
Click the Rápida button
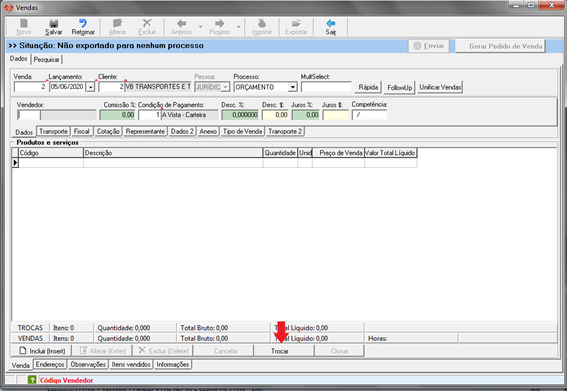tap(368, 87)
